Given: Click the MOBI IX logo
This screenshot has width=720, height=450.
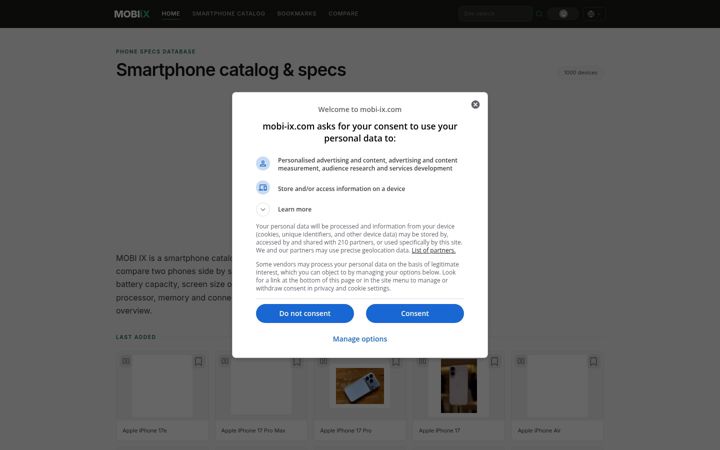Looking at the screenshot, I should click(x=132, y=14).
